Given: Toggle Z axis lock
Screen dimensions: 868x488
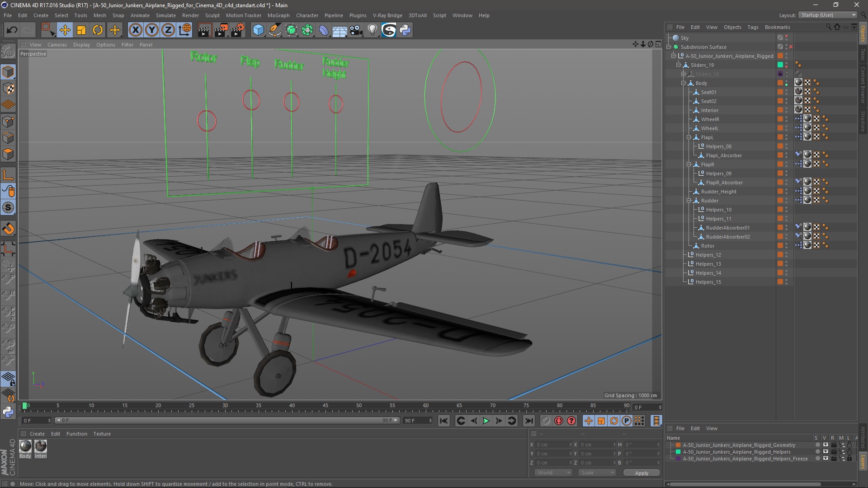Looking at the screenshot, I should coord(168,30).
